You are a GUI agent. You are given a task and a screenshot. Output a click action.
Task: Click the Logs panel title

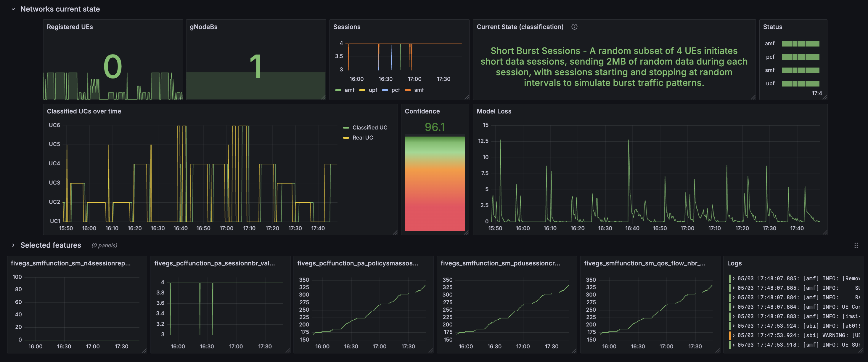click(x=734, y=263)
